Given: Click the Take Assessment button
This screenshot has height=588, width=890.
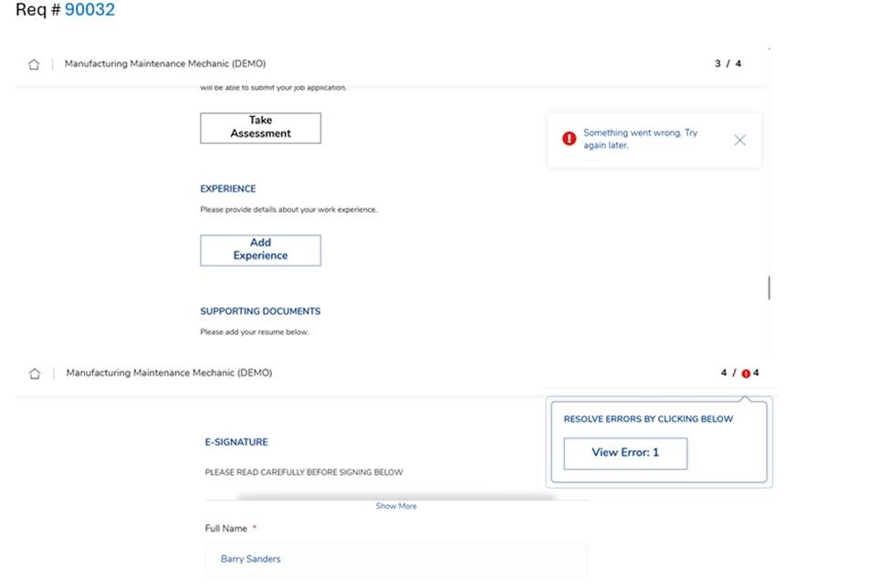Looking at the screenshot, I should tap(259, 128).
